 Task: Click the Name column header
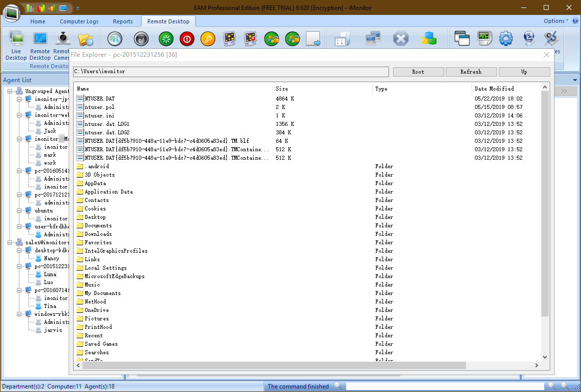174,89
